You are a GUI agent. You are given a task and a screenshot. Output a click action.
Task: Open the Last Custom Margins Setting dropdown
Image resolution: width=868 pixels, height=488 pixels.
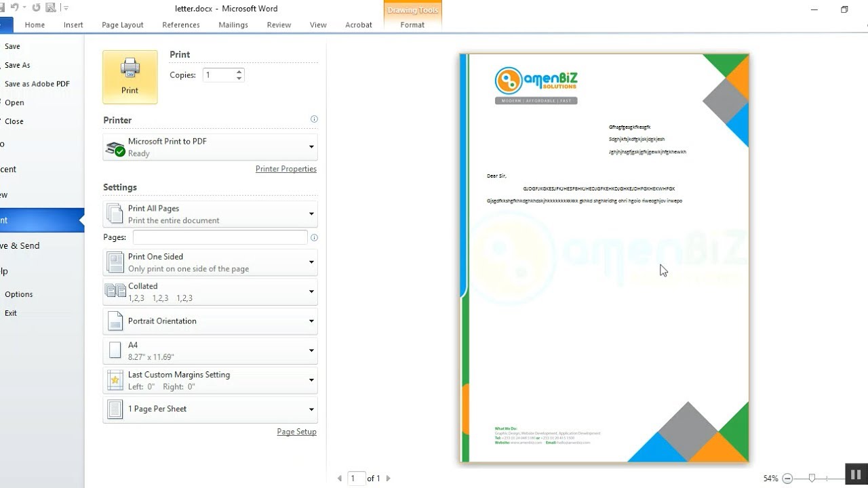pyautogui.click(x=311, y=380)
